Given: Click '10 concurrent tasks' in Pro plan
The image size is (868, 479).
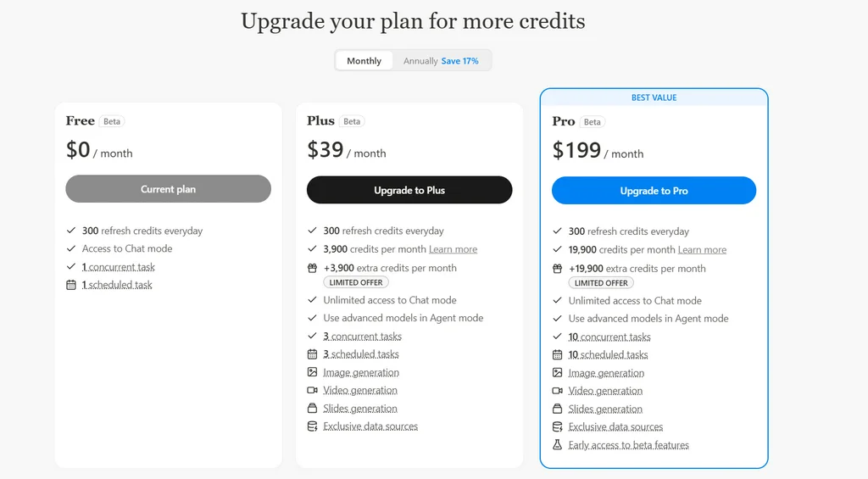Looking at the screenshot, I should 609,337.
